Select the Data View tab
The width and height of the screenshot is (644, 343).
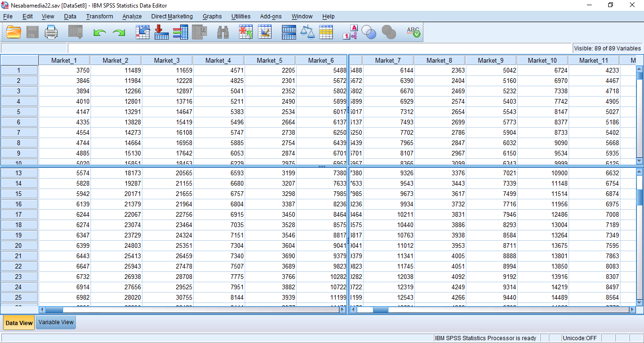coord(19,323)
